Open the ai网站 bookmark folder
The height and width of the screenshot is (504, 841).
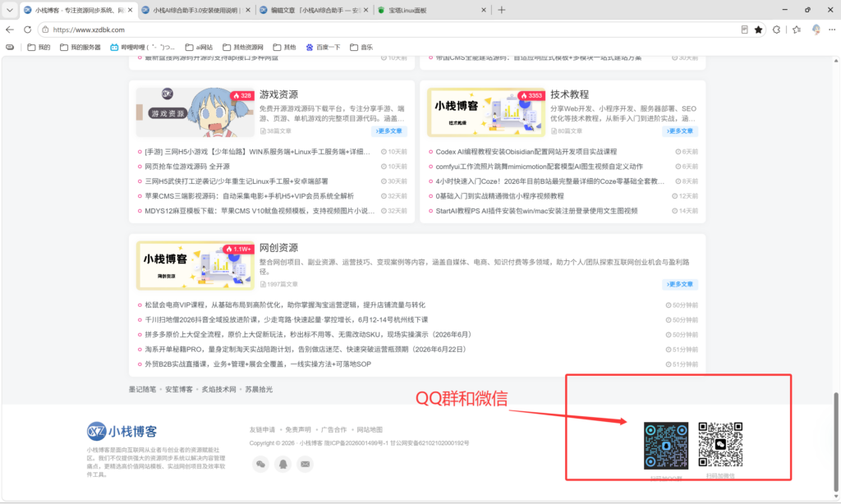point(199,47)
